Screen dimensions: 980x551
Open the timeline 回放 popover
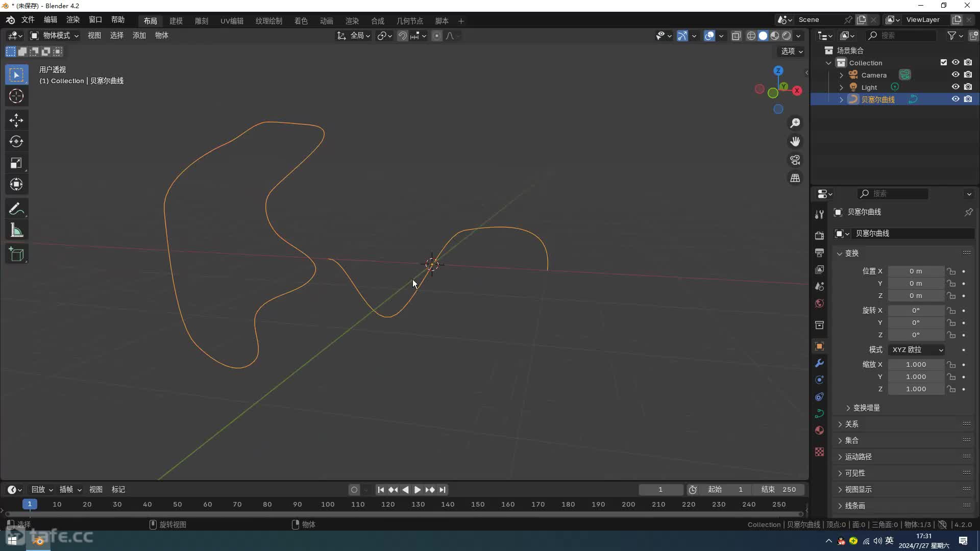[42, 490]
